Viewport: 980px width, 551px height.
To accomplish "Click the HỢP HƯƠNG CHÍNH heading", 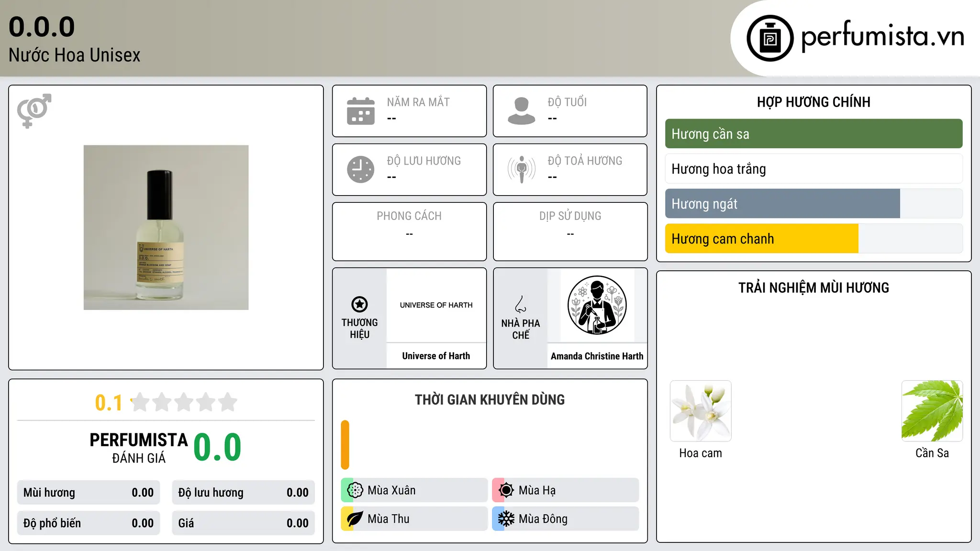I will [x=813, y=102].
